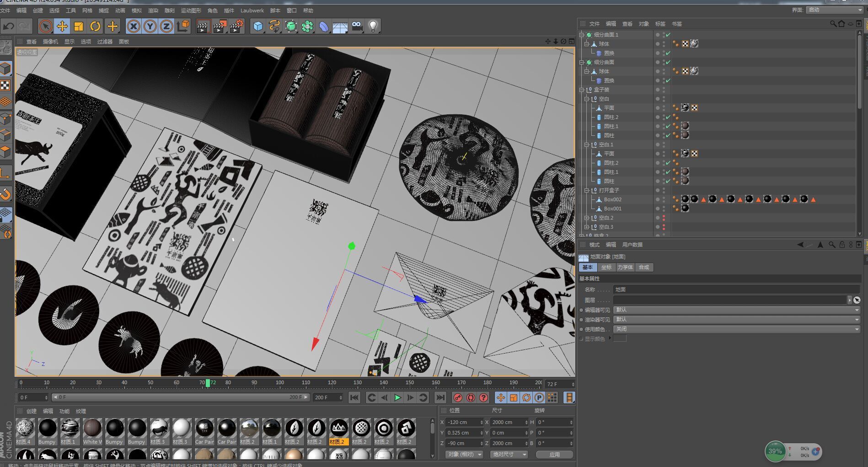Collapse the 盒子装 group
This screenshot has height=467, width=868.
click(x=582, y=90)
